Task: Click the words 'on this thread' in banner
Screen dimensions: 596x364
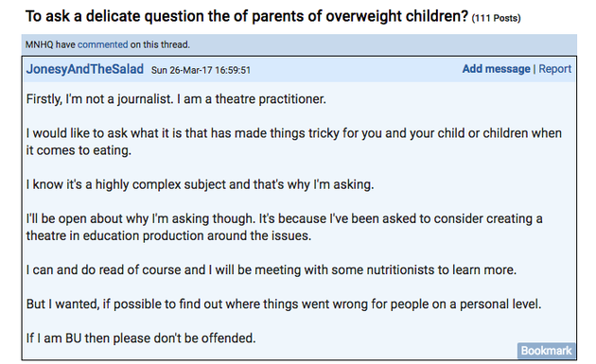Action: [x=160, y=44]
